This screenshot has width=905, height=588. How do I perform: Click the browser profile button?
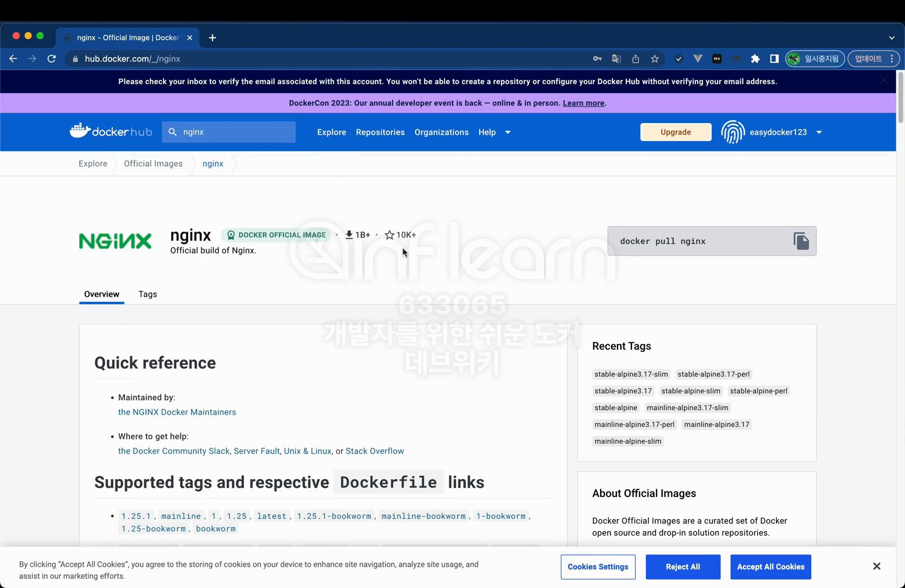pos(815,59)
